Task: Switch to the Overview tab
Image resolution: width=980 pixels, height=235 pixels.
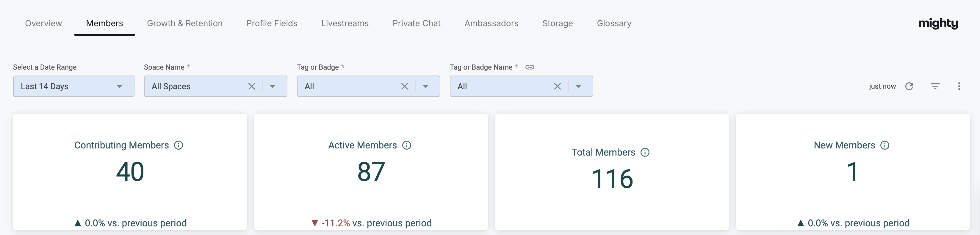Action: (x=43, y=23)
